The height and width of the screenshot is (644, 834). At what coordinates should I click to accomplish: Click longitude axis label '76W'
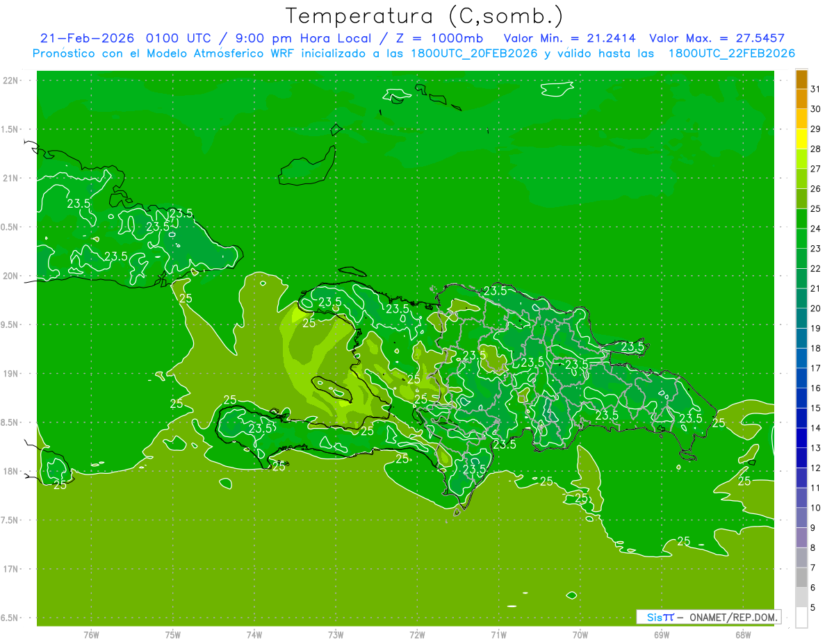[91, 634]
